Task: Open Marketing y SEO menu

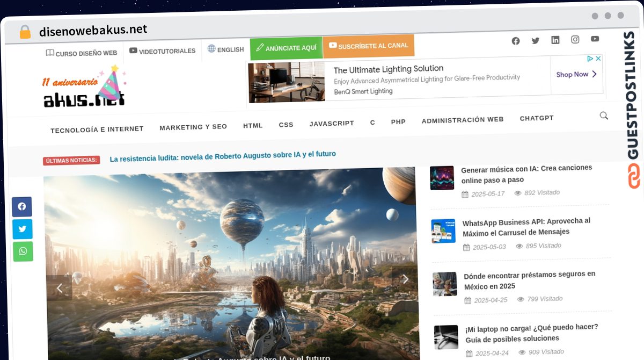Action: click(x=193, y=127)
